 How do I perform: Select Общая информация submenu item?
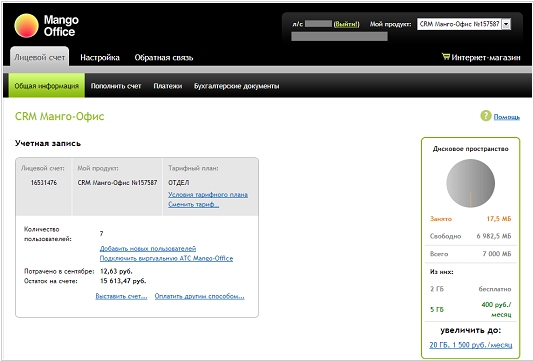coord(47,86)
